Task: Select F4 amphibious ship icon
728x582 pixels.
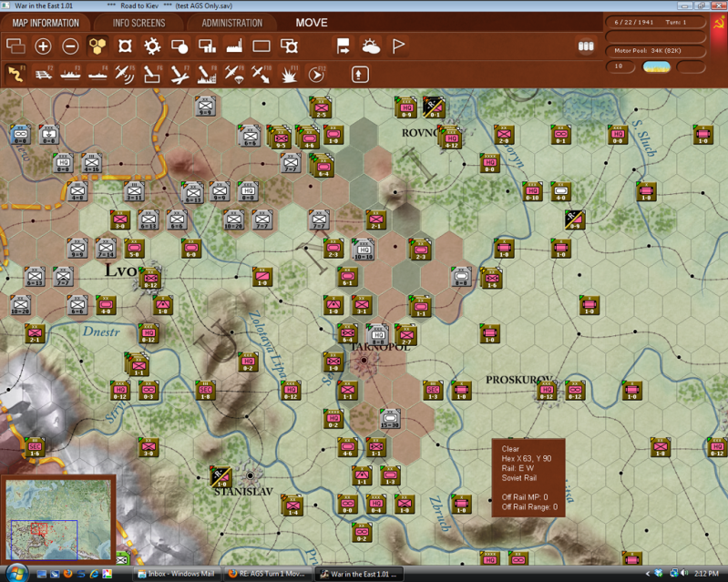Action: 97,75
